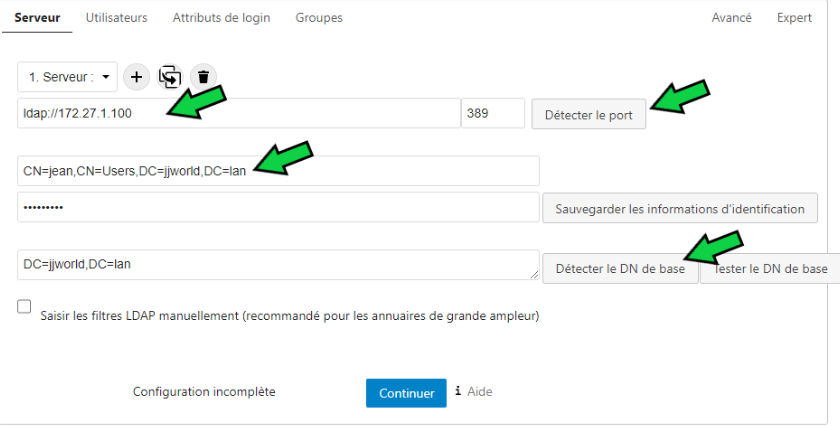The height and width of the screenshot is (427, 840).
Task: Switch to the Serveur tab
Action: pos(37,18)
